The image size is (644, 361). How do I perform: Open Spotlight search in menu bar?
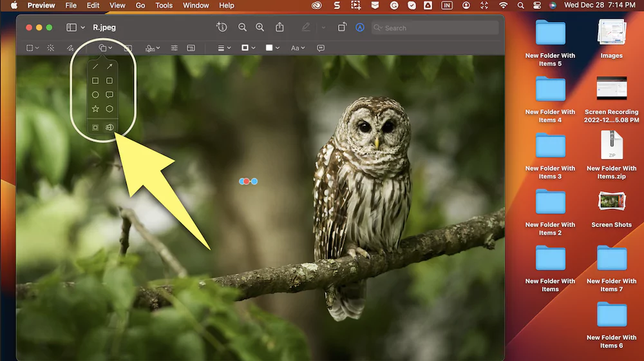coord(520,5)
